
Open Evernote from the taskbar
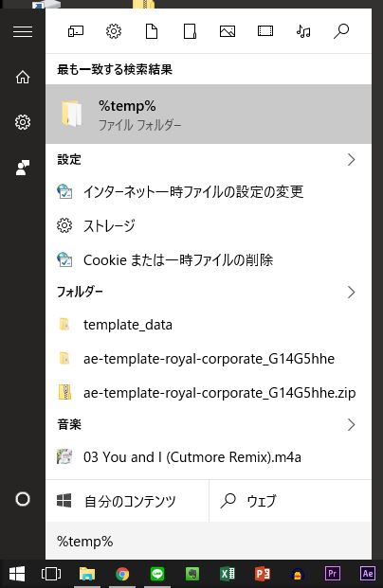192,574
